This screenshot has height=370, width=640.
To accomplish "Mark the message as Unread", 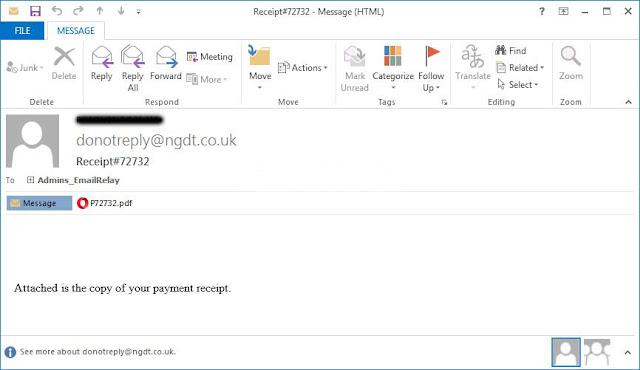I will [x=355, y=68].
